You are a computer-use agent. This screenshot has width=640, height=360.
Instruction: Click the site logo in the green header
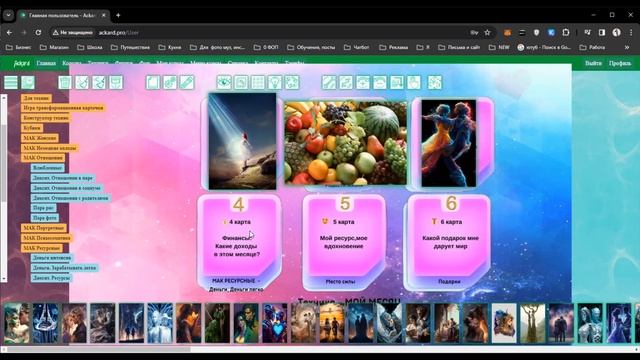pyautogui.click(x=22, y=63)
